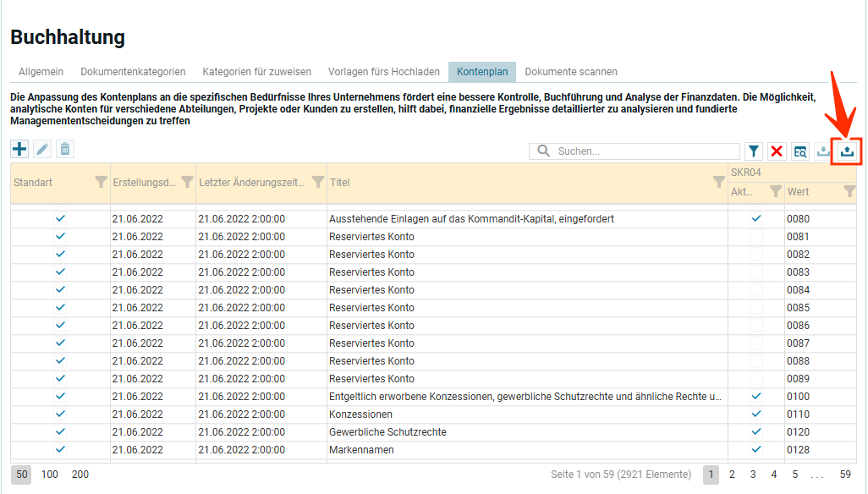The height and width of the screenshot is (494, 868).
Task: Switch to the Dokumente scannen tab
Action: point(571,72)
